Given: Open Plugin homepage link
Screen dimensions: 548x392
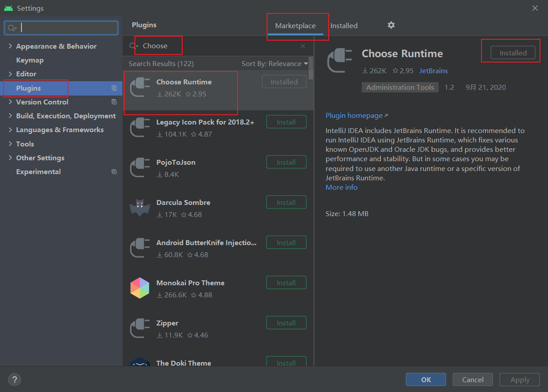Looking at the screenshot, I should coord(357,116).
